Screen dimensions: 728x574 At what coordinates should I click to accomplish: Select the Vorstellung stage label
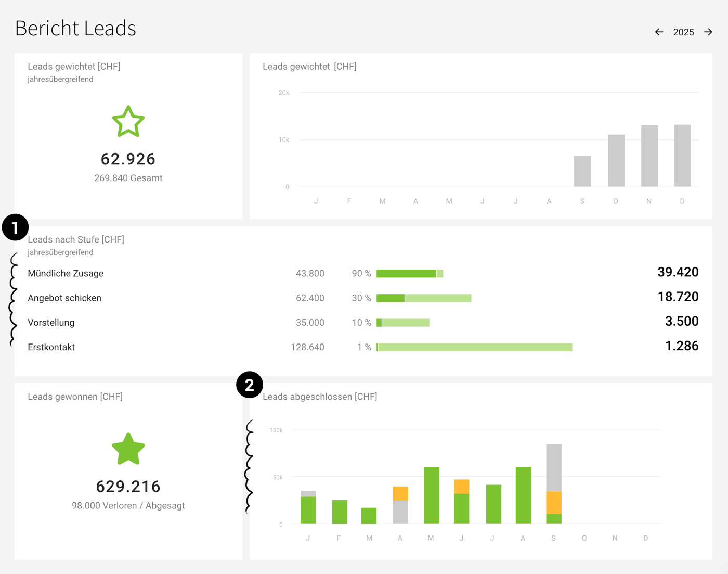click(x=51, y=323)
